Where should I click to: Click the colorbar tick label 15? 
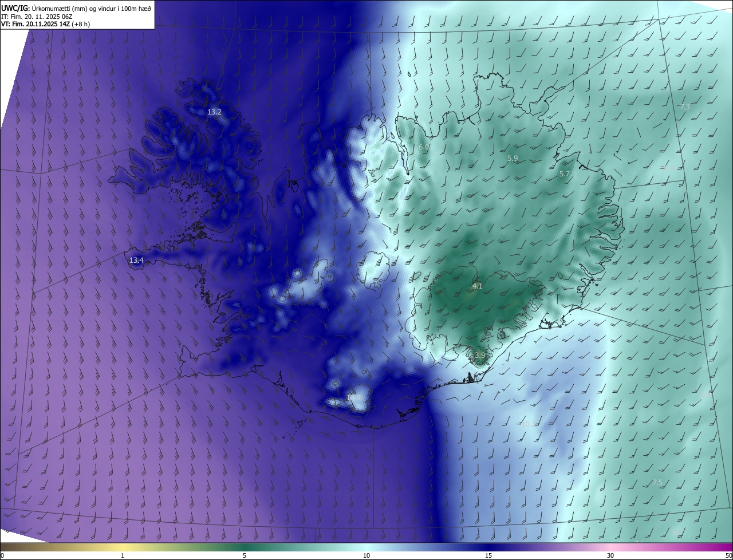488,555
